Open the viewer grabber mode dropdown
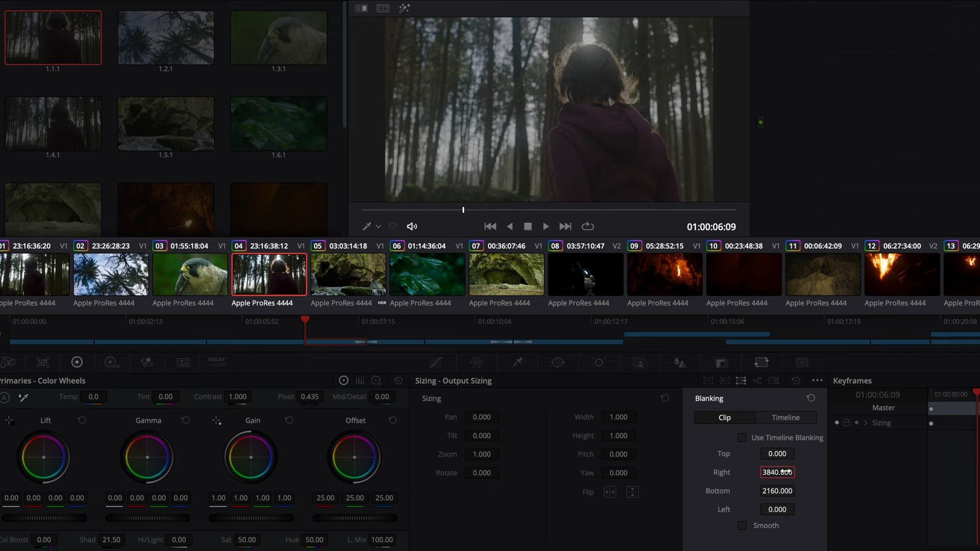The height and width of the screenshot is (551, 980). pyautogui.click(x=378, y=226)
